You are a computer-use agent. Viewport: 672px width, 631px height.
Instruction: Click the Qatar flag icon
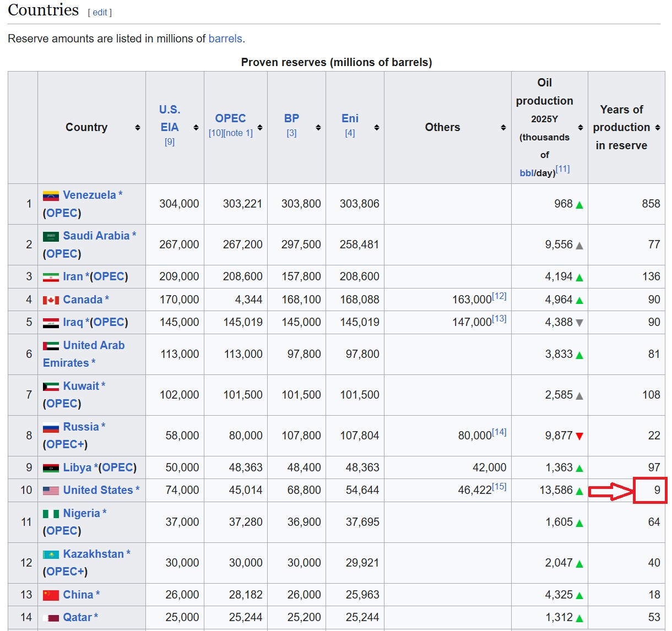pyautogui.click(x=51, y=618)
